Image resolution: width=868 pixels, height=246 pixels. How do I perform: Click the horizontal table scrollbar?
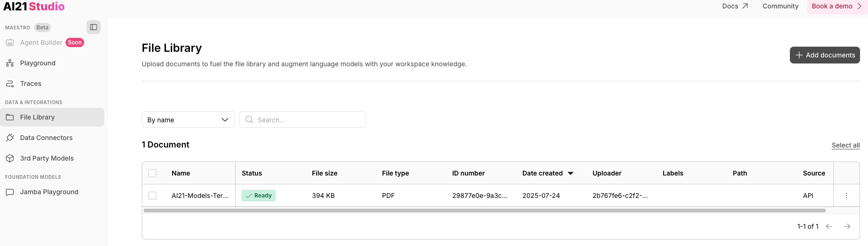485,211
